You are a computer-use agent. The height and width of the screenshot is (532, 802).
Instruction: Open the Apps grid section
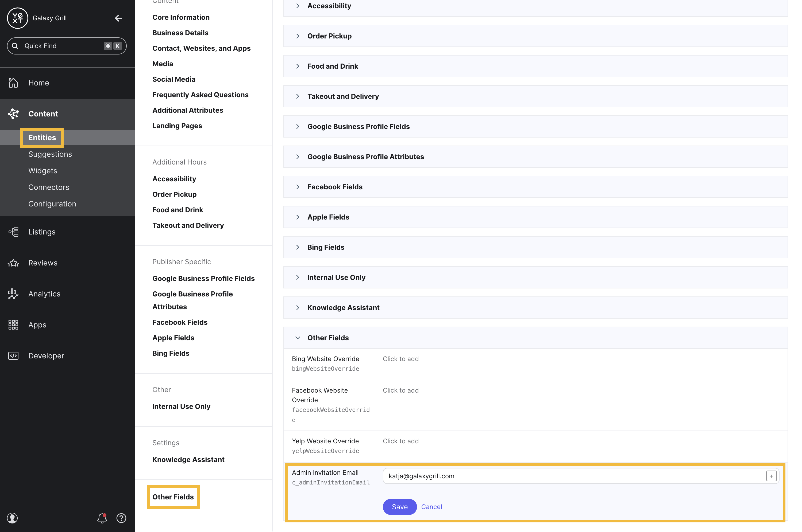click(x=37, y=325)
